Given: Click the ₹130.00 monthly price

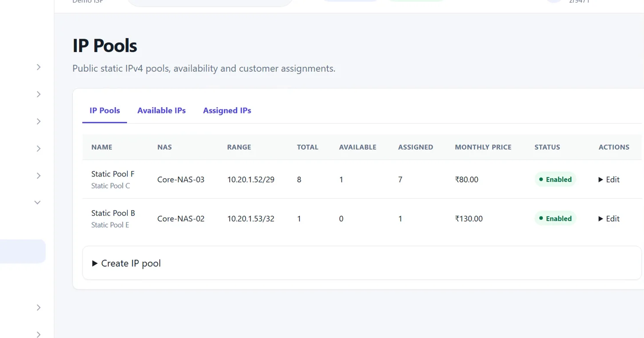Looking at the screenshot, I should 469,219.
